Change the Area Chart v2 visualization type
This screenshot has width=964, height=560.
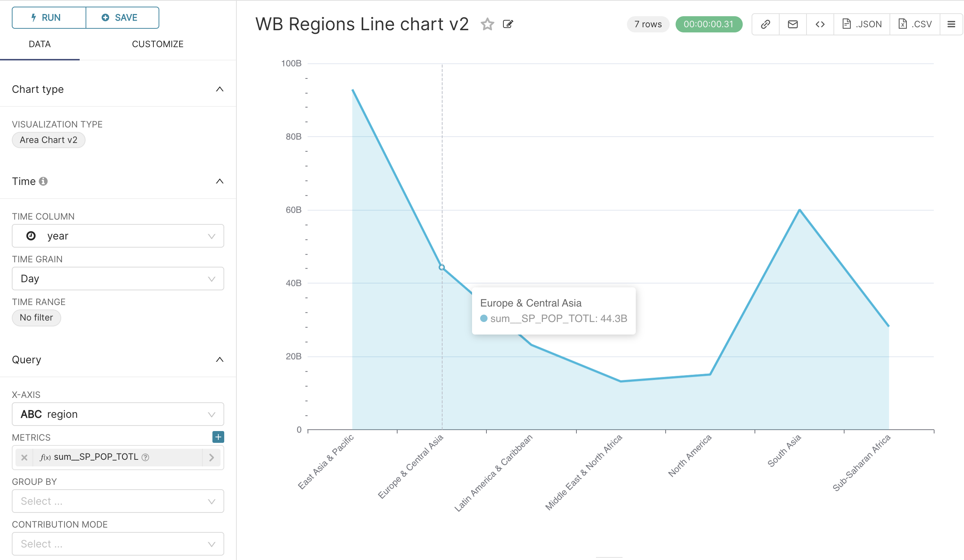[49, 140]
